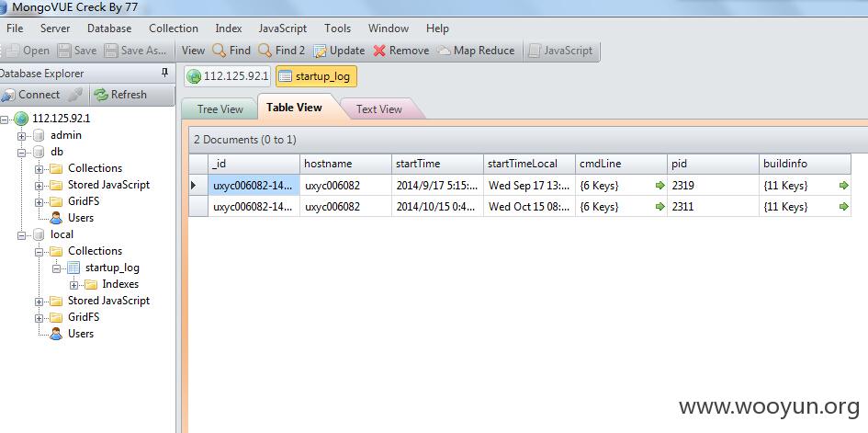Select the Indexes folder icon
Screen dimensions: 868x433
click(91, 285)
